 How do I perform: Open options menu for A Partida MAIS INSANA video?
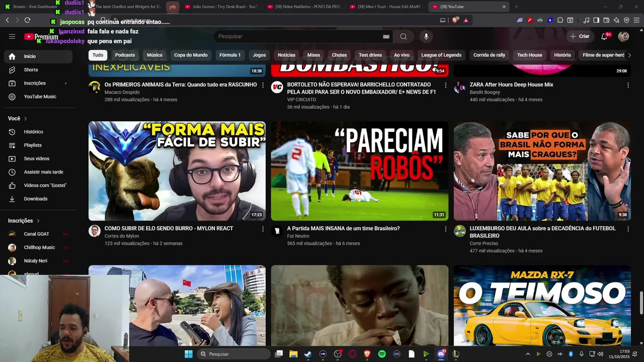(x=445, y=229)
